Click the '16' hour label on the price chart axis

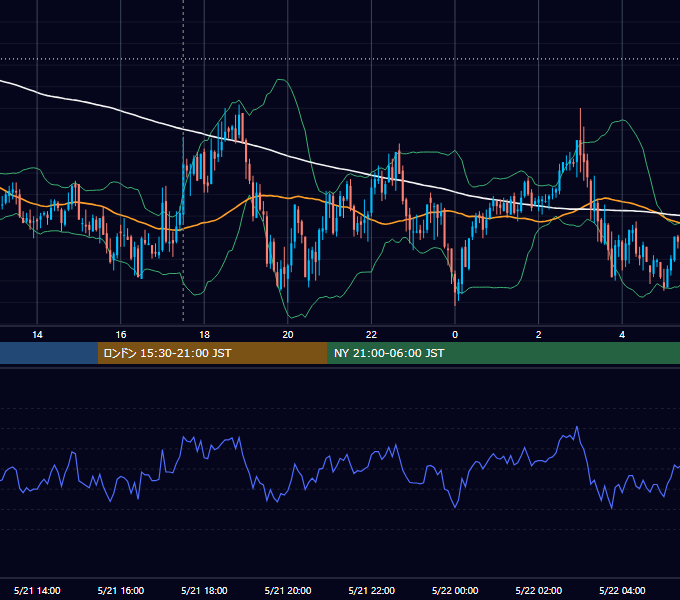[121, 335]
